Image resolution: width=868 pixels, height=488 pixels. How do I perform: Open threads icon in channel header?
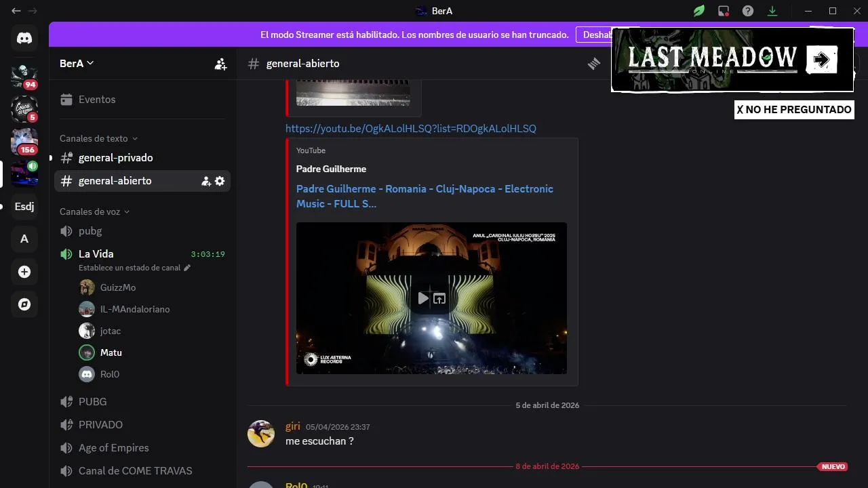click(x=594, y=64)
